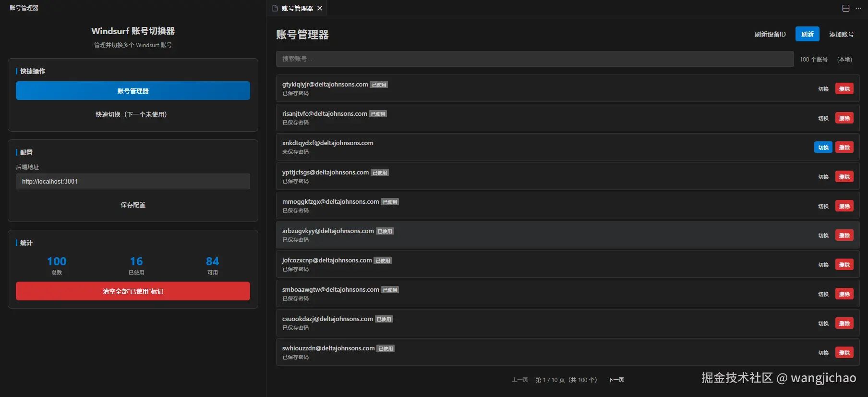Viewport: 868px width, 397px height.
Task: Select the 账号管理器 editor tab
Action: tap(297, 8)
